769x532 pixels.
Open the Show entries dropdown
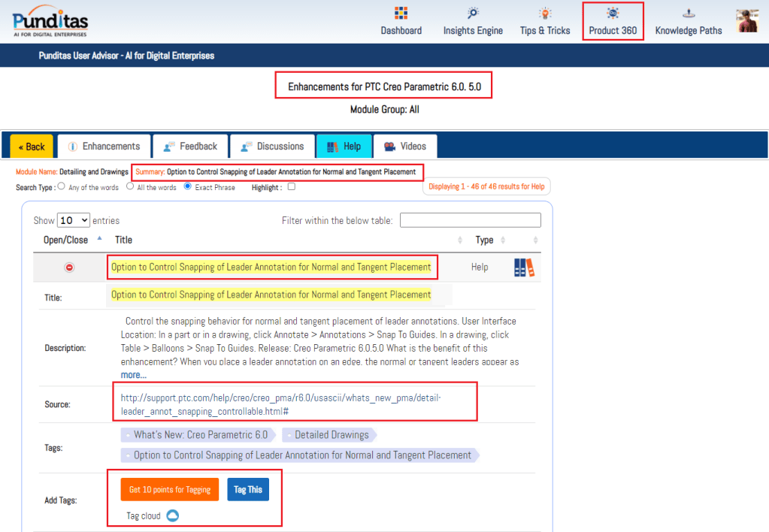tap(74, 220)
